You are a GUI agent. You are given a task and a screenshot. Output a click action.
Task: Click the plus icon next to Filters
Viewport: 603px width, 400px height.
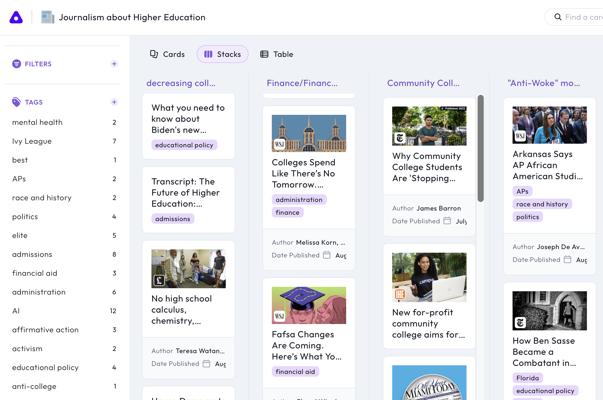click(114, 64)
